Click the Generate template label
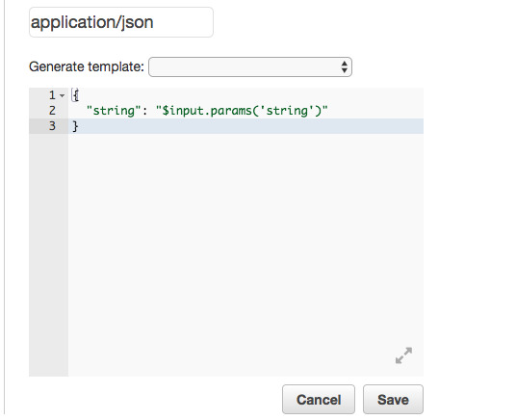 point(87,66)
